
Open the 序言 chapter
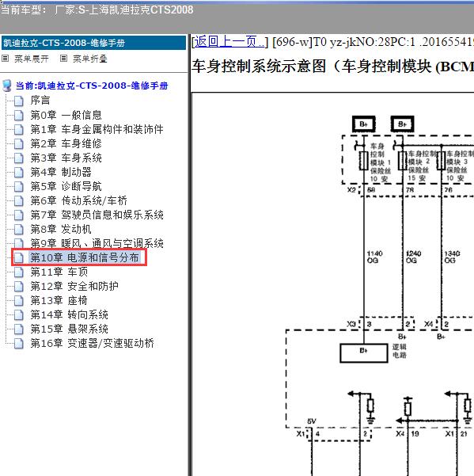pos(40,100)
